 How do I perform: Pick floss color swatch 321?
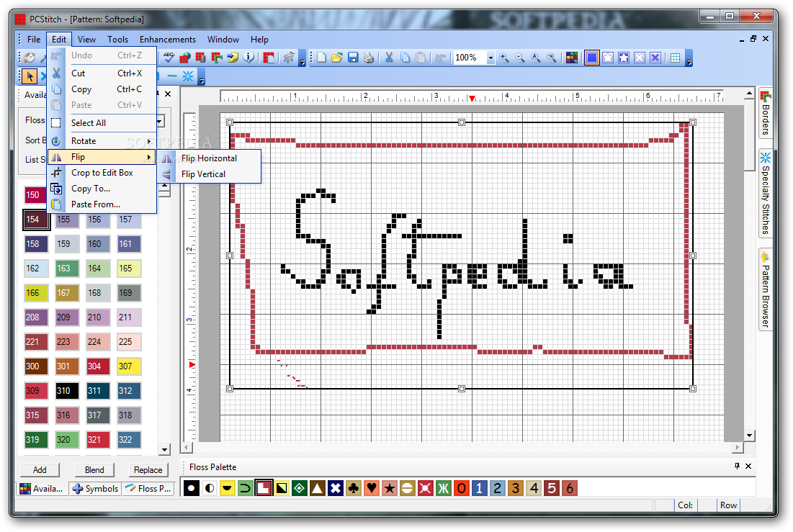98,439
